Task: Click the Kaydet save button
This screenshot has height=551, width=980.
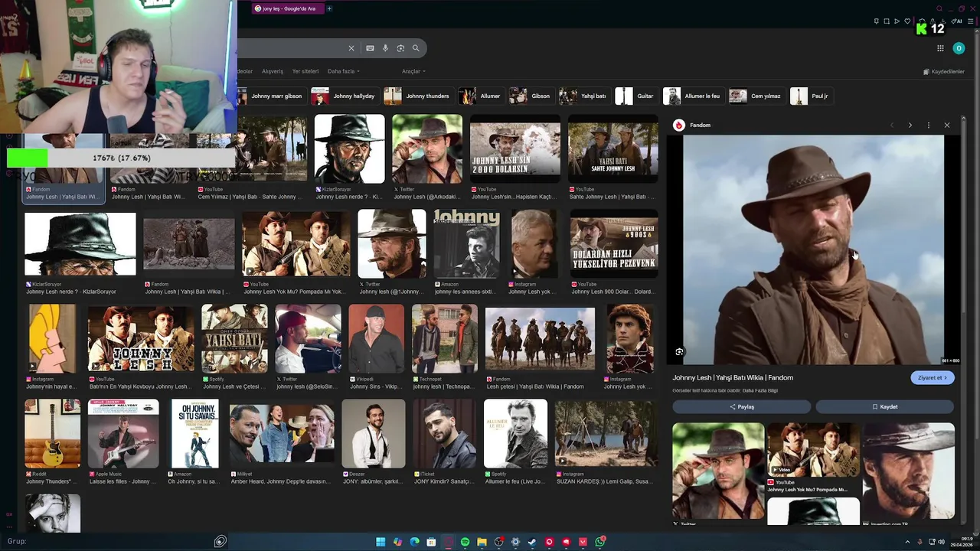Action: pyautogui.click(x=884, y=407)
